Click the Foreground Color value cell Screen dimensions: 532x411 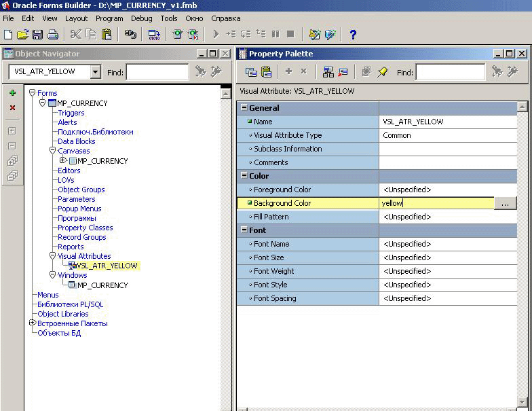(448, 190)
